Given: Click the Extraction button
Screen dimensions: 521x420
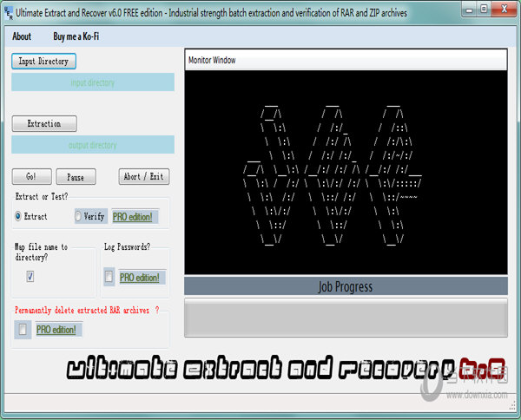Looking at the screenshot, I should coord(44,124).
